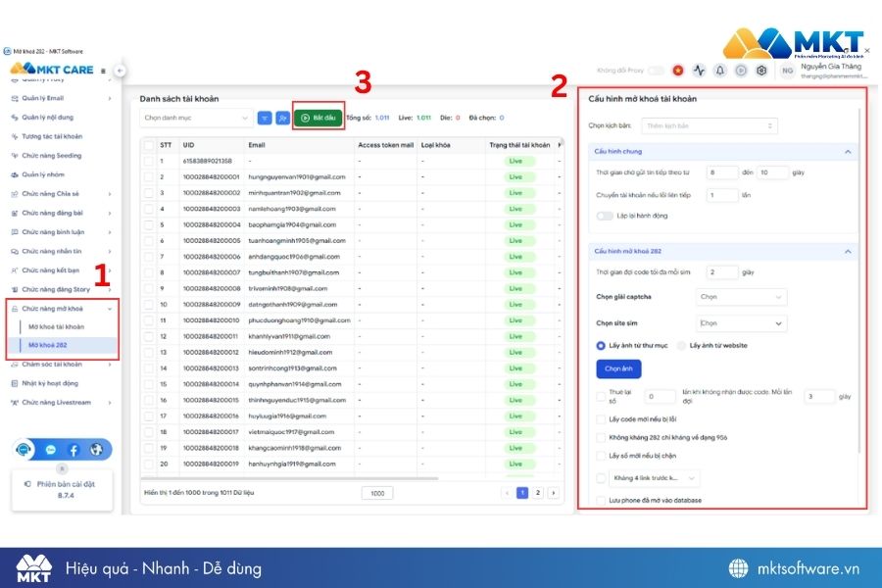Screen dimensions: 882x588
Task: Click the Vietnam flag language icon
Action: point(678,71)
